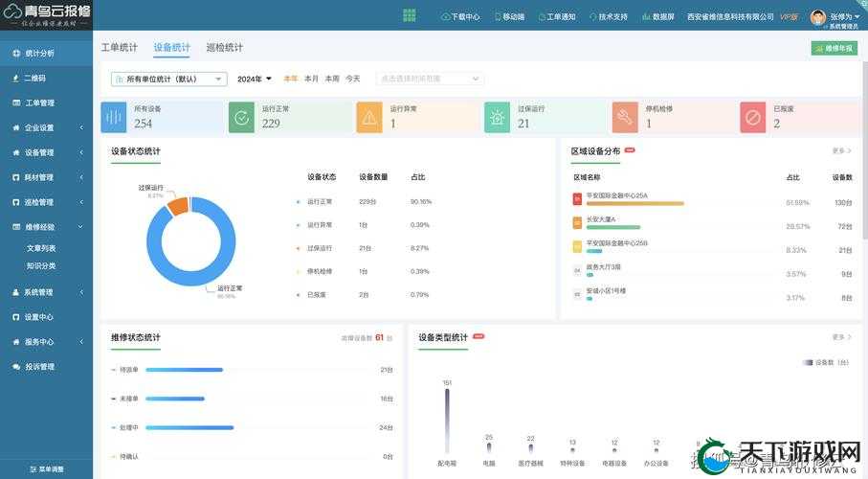Open the 所有单位统计（默认） dropdown

pyautogui.click(x=168, y=80)
